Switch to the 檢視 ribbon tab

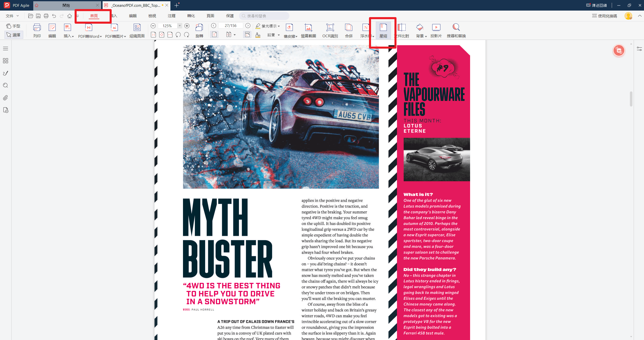[152, 16]
